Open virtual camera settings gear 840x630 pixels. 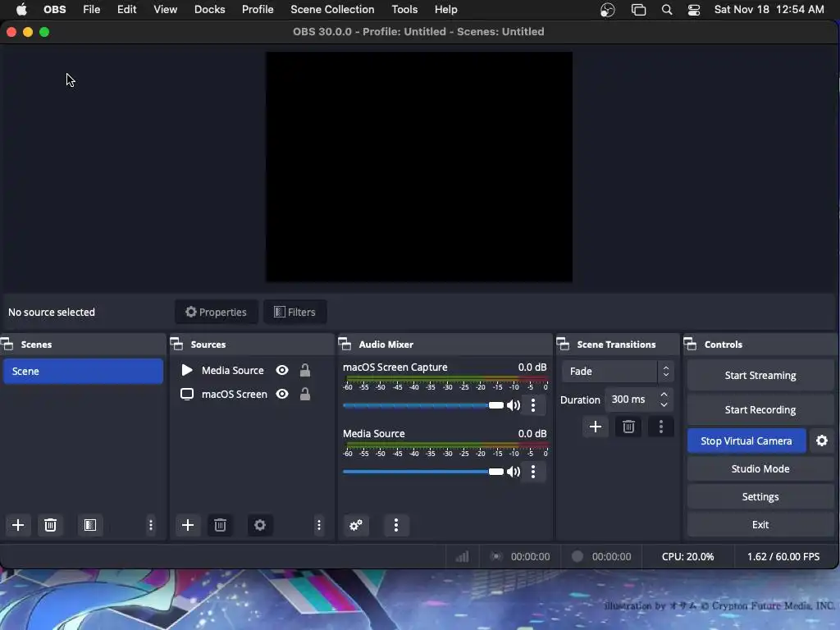tap(822, 441)
